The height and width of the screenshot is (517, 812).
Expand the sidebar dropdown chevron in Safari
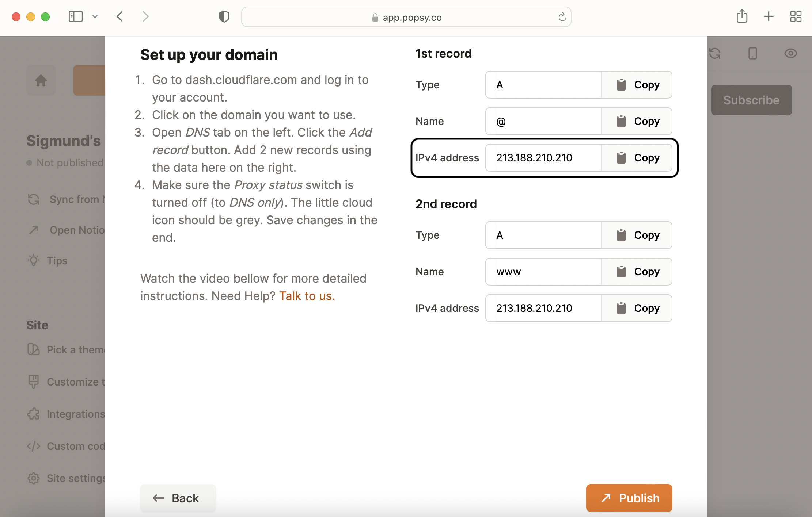pos(95,16)
